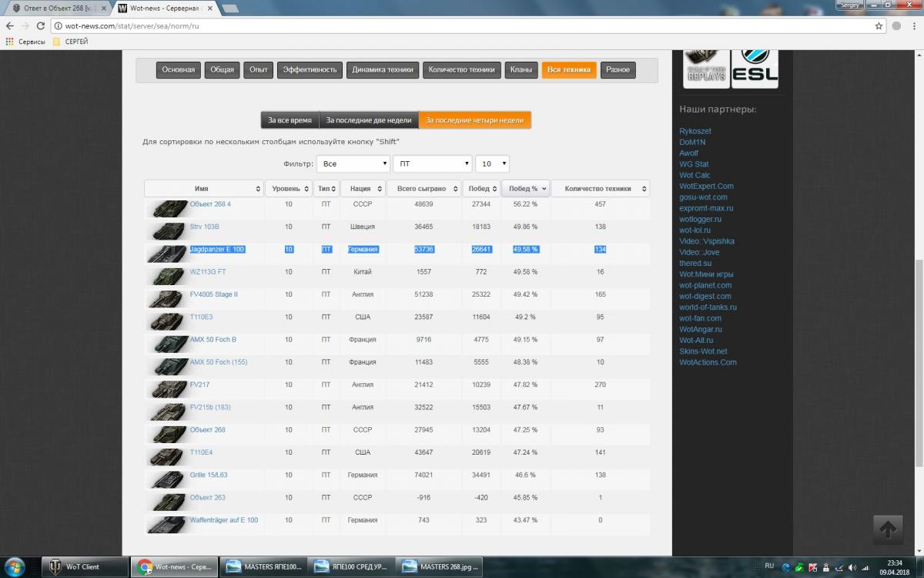Bookmark page using the star icon
The width and height of the screenshot is (924, 578).
pos(879,25)
